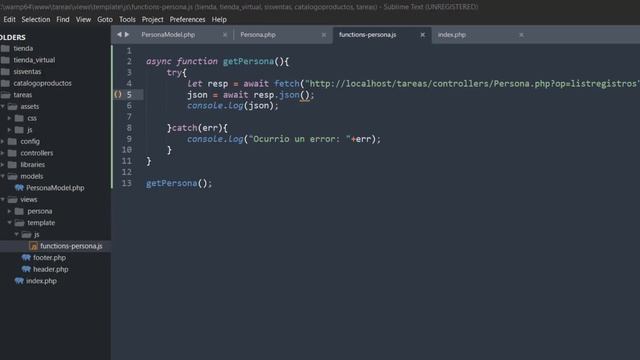Open the Project menu

(x=153, y=20)
